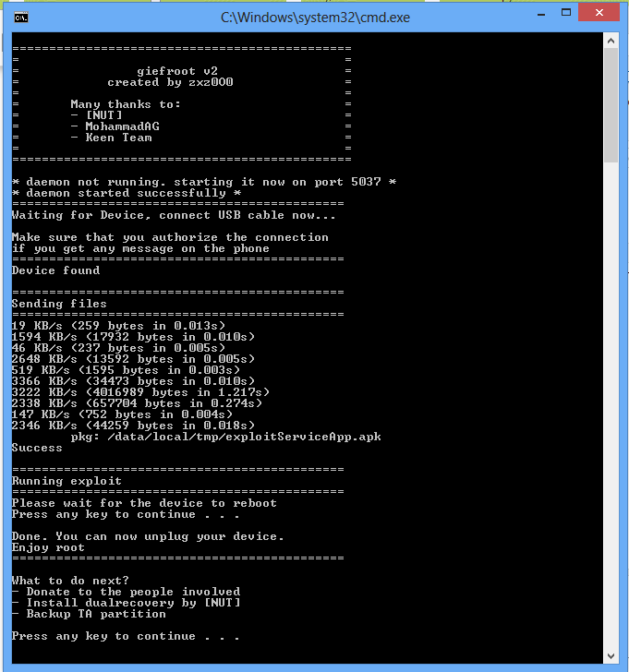Click the 'Device found' output line
Screen dimensions: 629x672
(55, 270)
